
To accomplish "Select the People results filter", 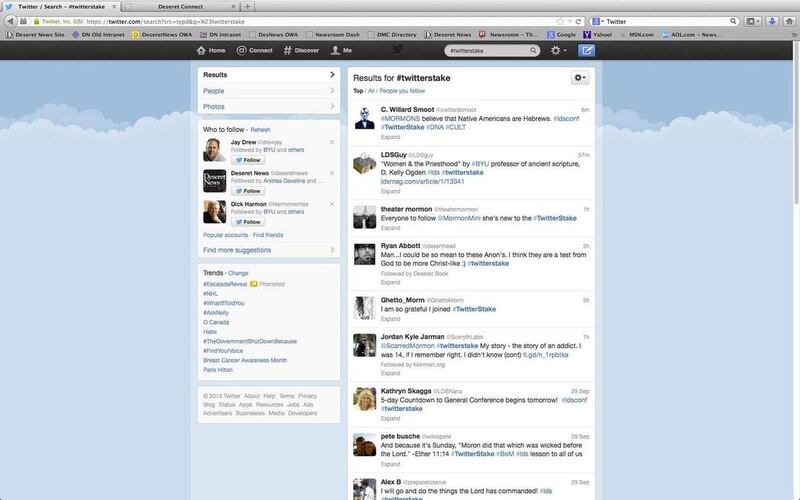I will coord(268,91).
